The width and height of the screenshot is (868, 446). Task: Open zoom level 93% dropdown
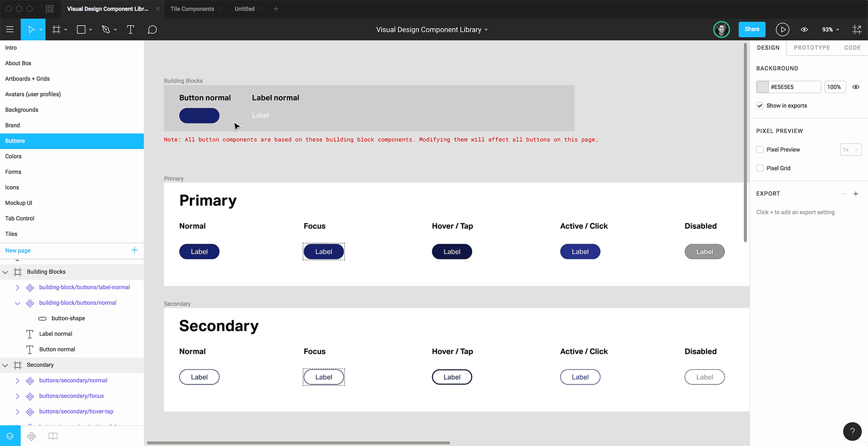pyautogui.click(x=831, y=29)
